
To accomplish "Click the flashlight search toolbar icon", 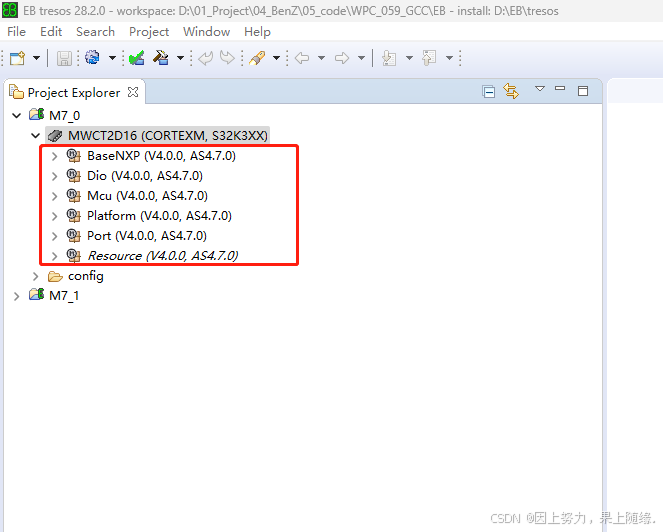I will [257, 58].
